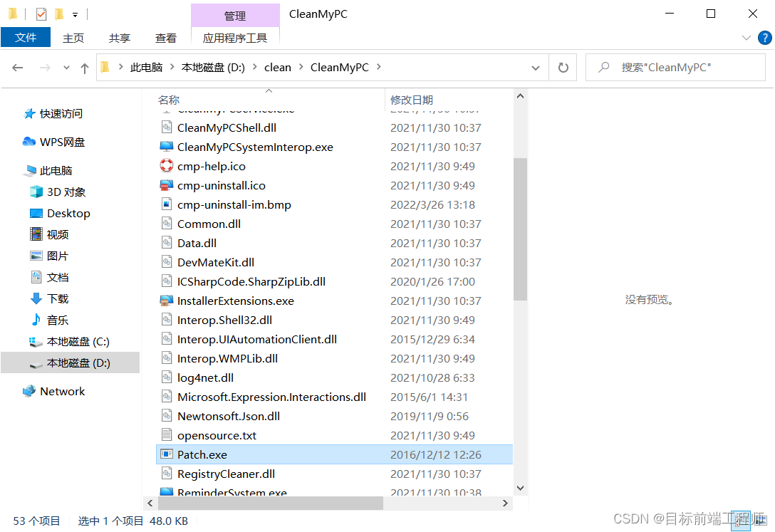Click the clean breadcrumb in address bar
Image resolution: width=775 pixels, height=532 pixels.
tap(278, 68)
